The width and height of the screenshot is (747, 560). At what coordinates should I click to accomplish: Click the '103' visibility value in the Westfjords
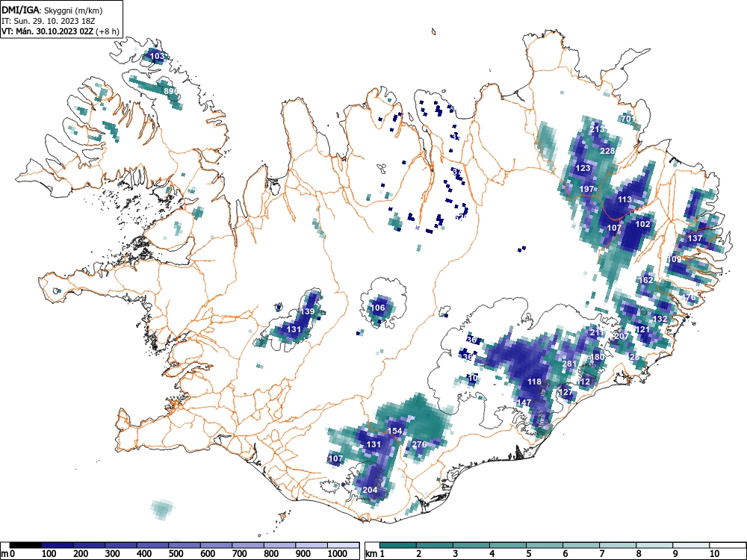coord(157,56)
